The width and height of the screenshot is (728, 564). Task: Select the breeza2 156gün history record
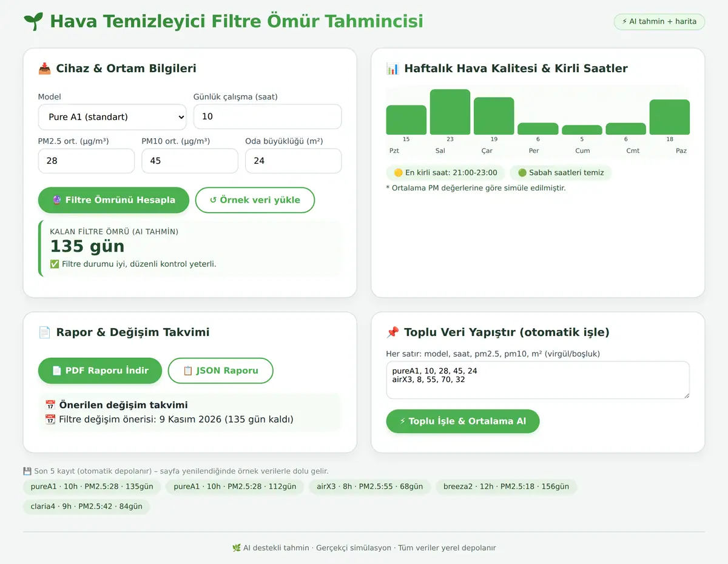506,486
